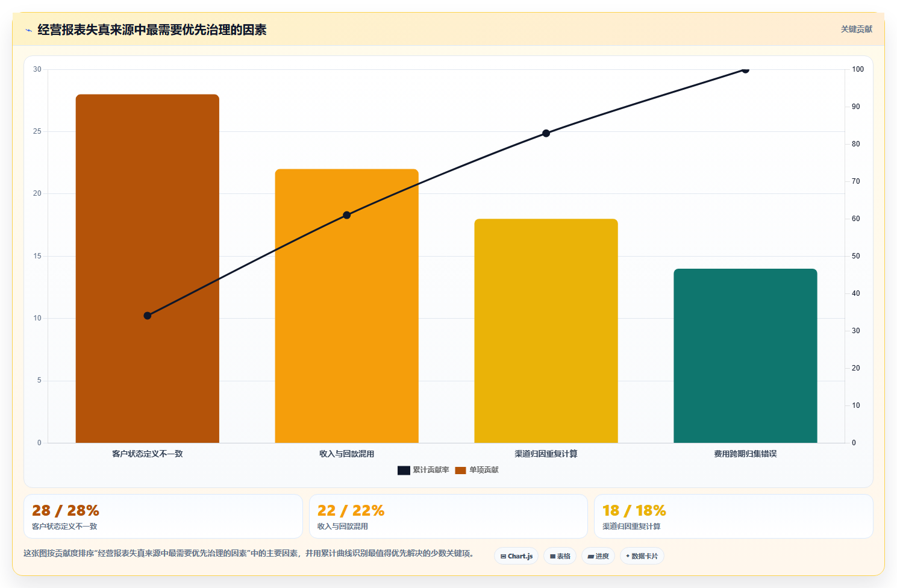The image size is (897, 588).
Task: Click the left axis tick value 25
Action: (x=37, y=131)
